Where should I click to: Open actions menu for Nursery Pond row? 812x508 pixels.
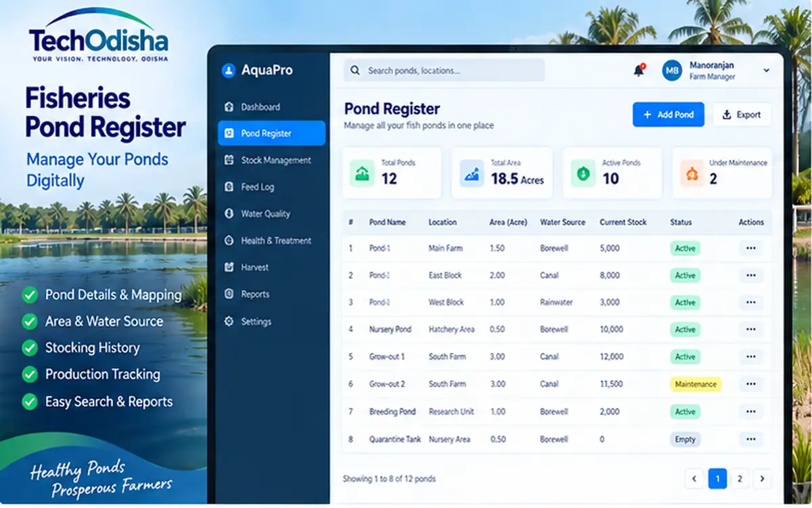[x=751, y=330]
